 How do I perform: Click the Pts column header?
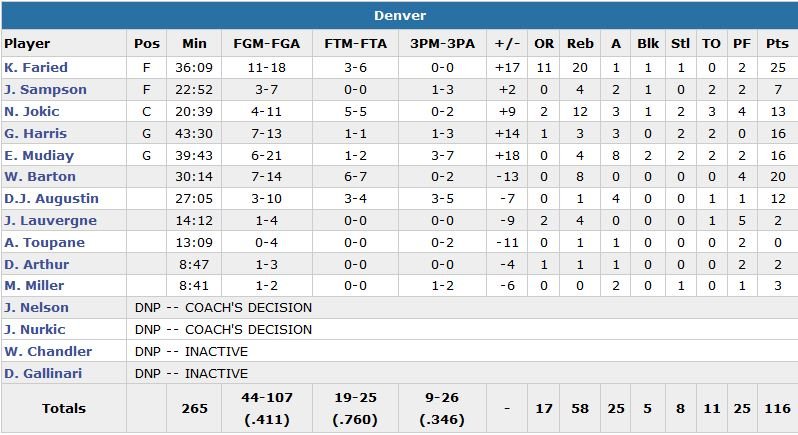(776, 44)
